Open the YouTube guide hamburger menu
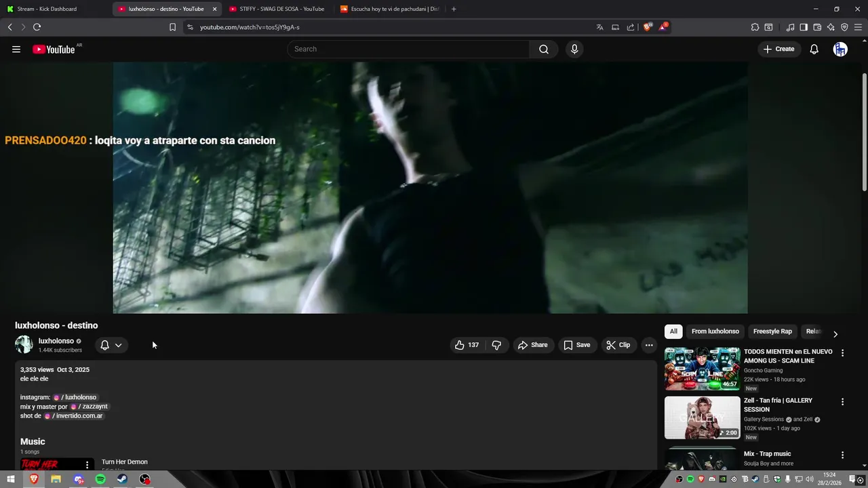The width and height of the screenshot is (868, 488). 16,49
